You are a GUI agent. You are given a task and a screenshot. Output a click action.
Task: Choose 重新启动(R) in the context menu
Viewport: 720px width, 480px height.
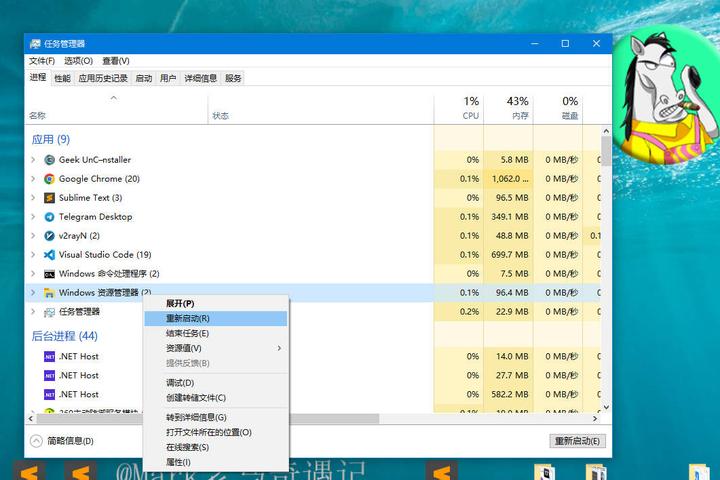[216, 318]
